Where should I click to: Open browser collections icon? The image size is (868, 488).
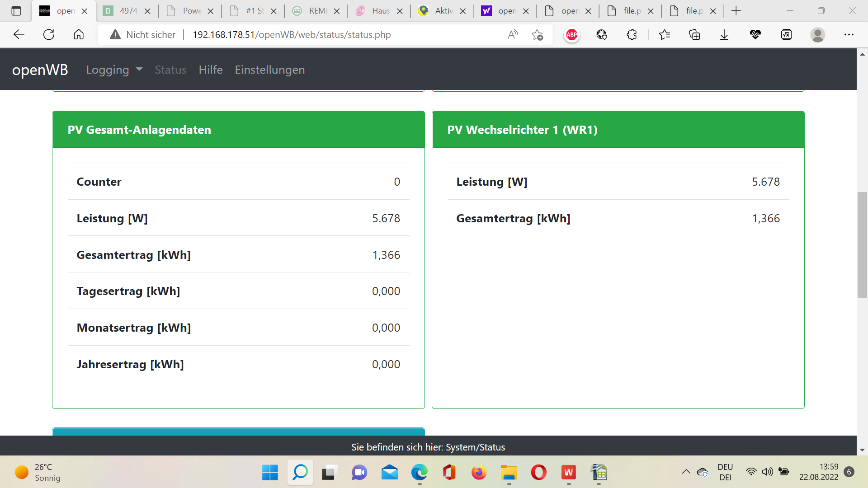click(694, 35)
